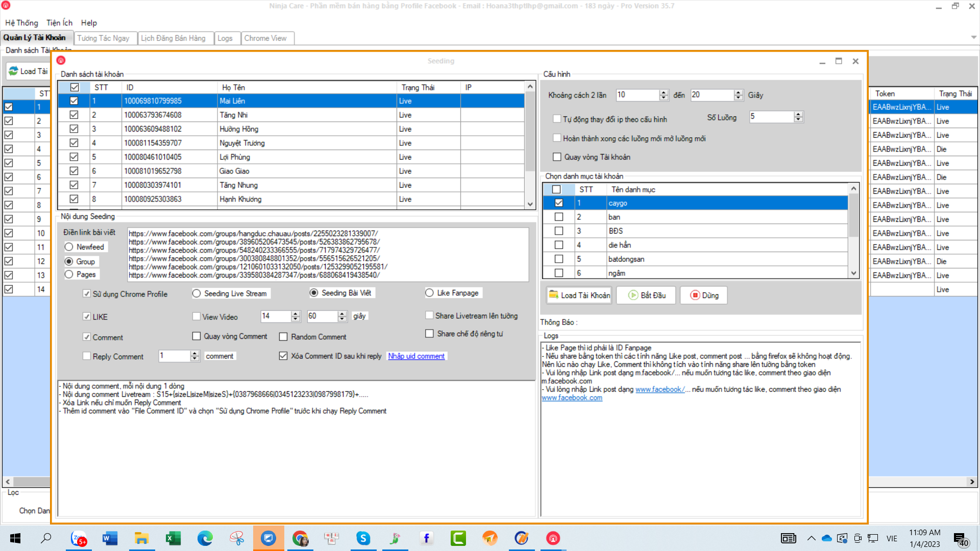The height and width of the screenshot is (551, 980).
Task: Open the Ninja Care red icon in the taskbar
Action: pos(553,538)
